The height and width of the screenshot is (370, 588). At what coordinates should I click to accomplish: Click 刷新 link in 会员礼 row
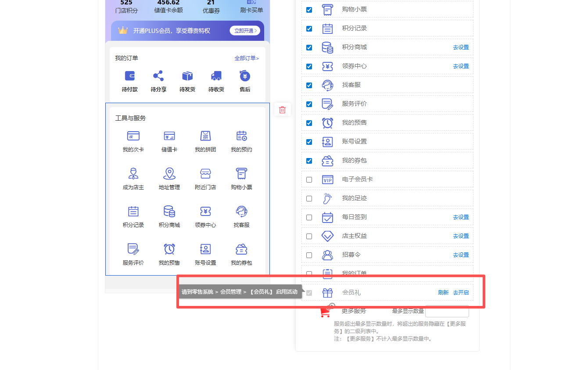click(x=443, y=293)
